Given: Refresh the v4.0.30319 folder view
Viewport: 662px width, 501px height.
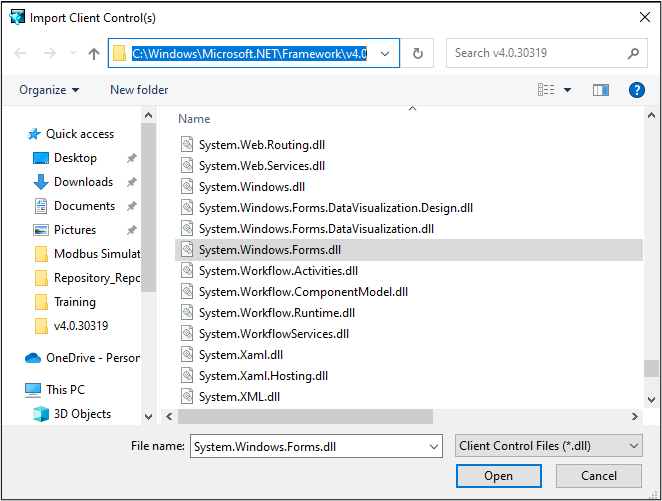Looking at the screenshot, I should [x=418, y=53].
